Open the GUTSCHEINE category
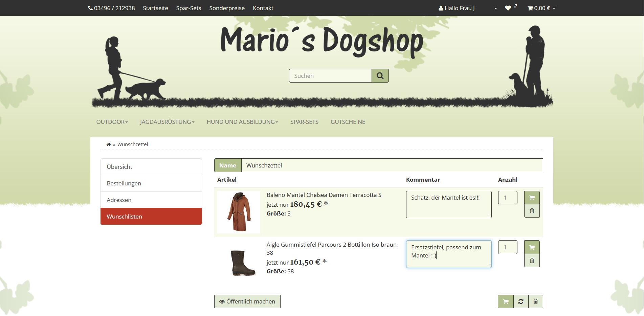The width and height of the screenshot is (644, 316). [348, 122]
